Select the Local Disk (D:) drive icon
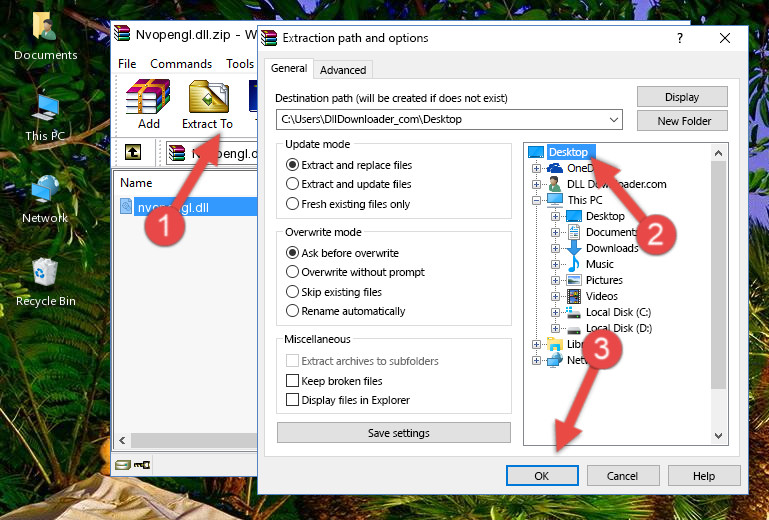This screenshot has height=520, width=769. tap(574, 329)
